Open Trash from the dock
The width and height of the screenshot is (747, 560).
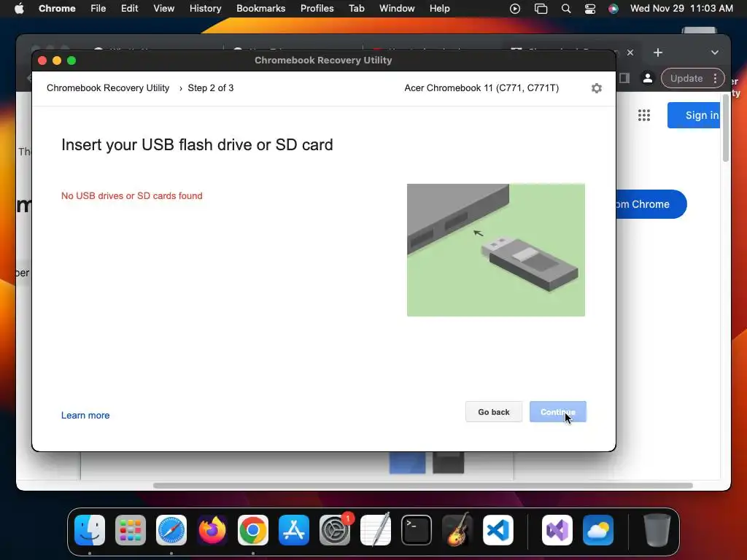tap(657, 530)
